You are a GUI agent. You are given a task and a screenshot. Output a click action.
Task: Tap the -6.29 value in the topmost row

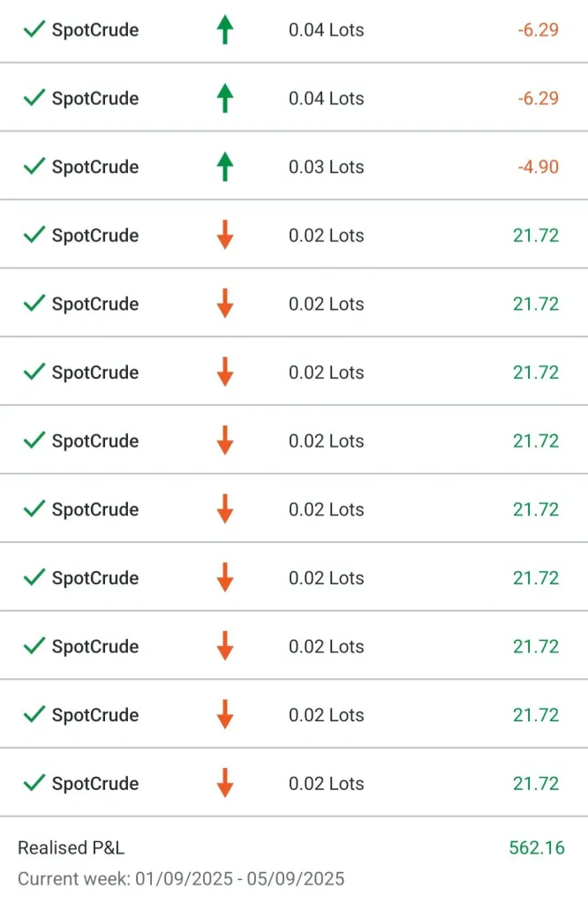pyautogui.click(x=538, y=30)
